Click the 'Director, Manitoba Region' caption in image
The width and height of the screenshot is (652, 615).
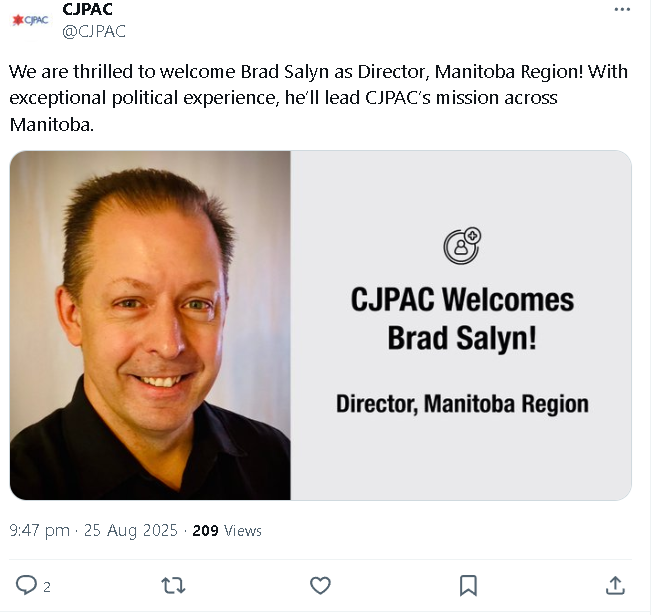click(462, 404)
